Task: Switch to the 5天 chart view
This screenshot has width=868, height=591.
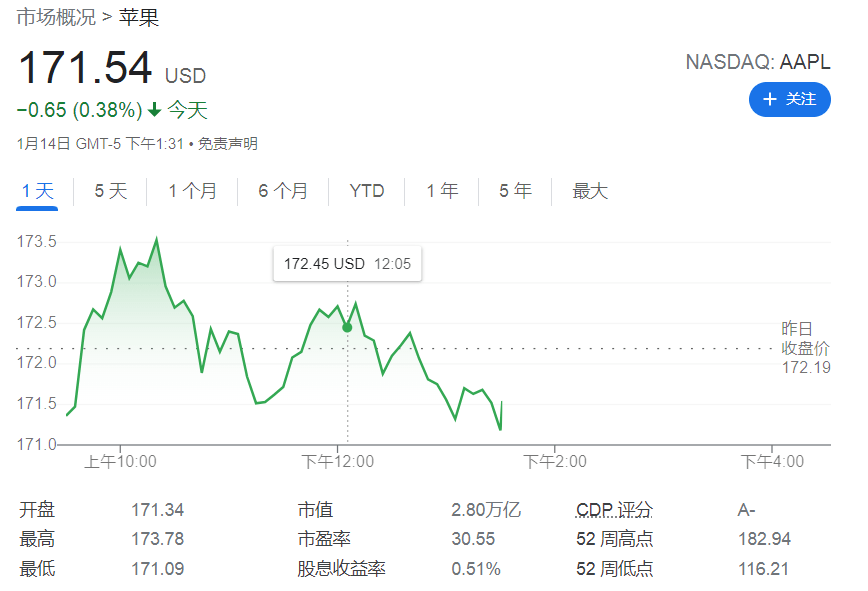Action: (108, 191)
